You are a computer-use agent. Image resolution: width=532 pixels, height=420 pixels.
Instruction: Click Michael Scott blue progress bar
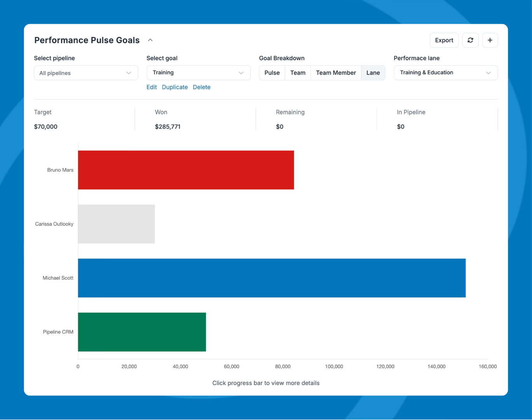(271, 278)
